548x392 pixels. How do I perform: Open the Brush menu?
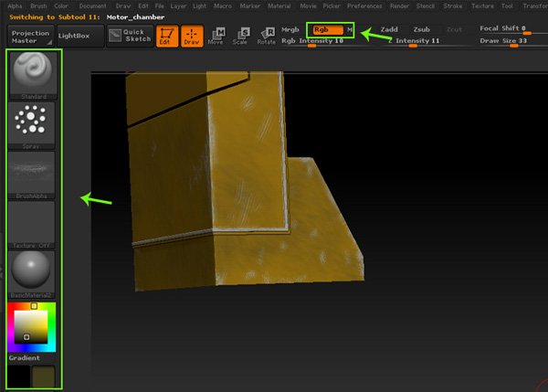pyautogui.click(x=38, y=6)
